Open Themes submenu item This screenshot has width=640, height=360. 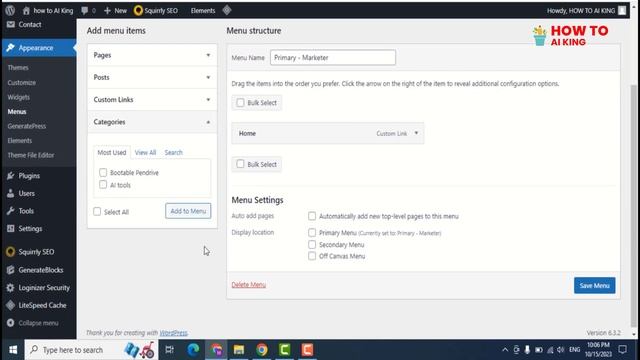point(18,68)
